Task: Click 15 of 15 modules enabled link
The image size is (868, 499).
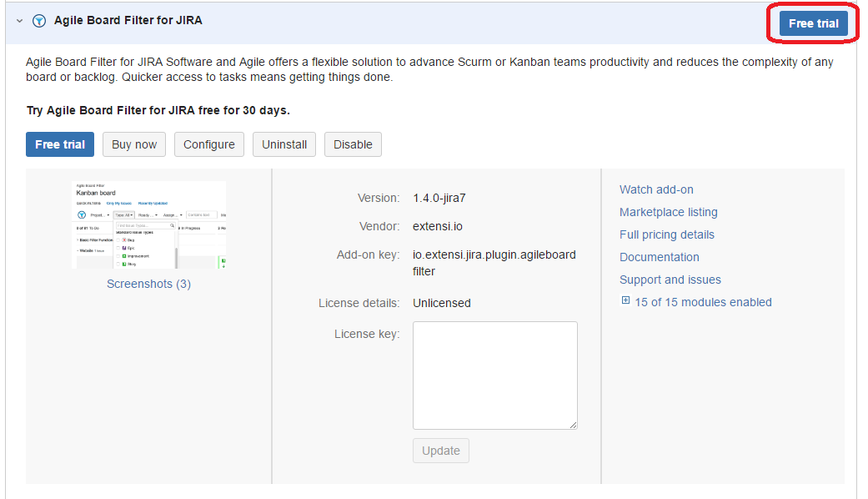Action: 703,302
